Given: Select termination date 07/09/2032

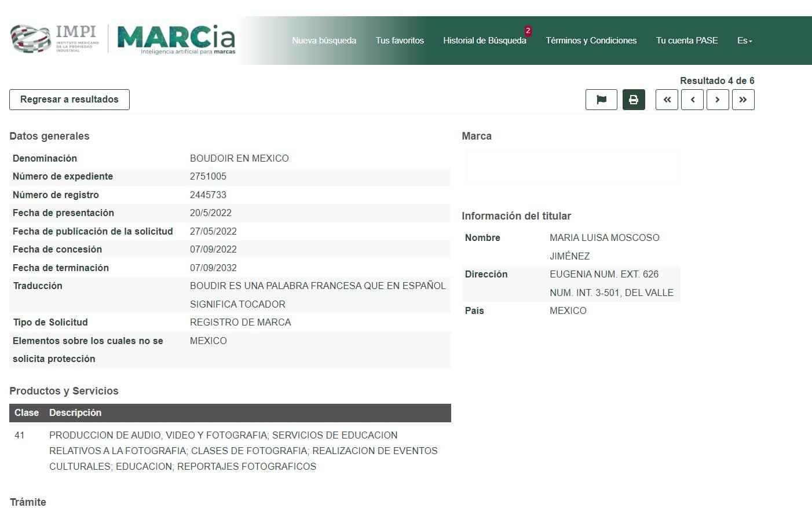Looking at the screenshot, I should click(x=213, y=268).
